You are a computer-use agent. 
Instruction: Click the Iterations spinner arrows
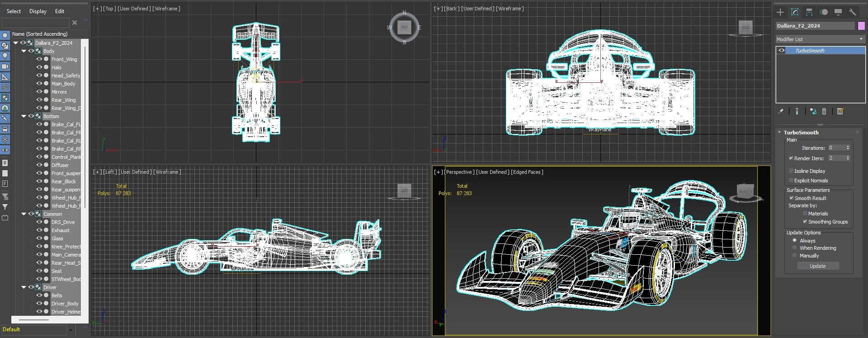[x=848, y=148]
